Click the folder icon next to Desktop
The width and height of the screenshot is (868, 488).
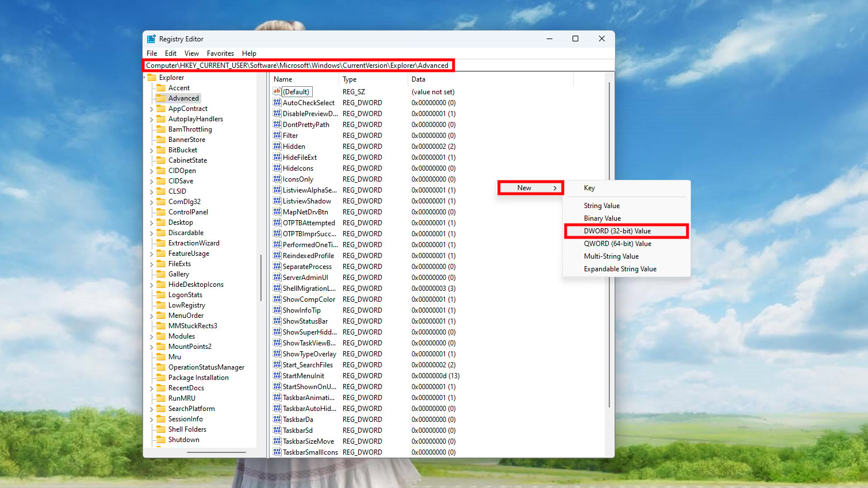point(161,222)
